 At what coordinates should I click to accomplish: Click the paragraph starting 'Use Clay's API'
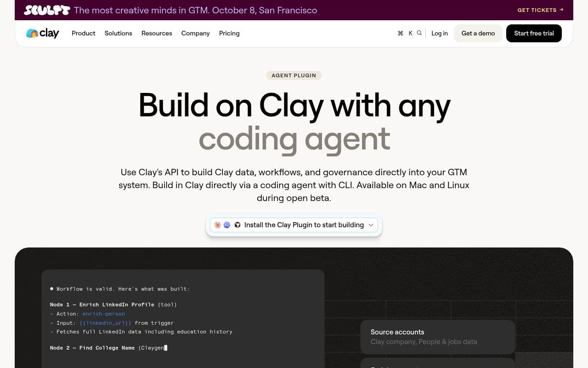click(294, 185)
